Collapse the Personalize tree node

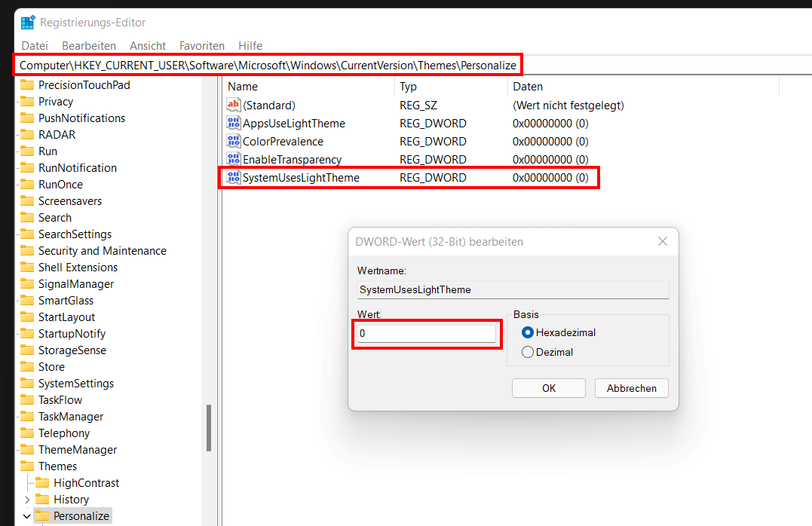click(26, 515)
